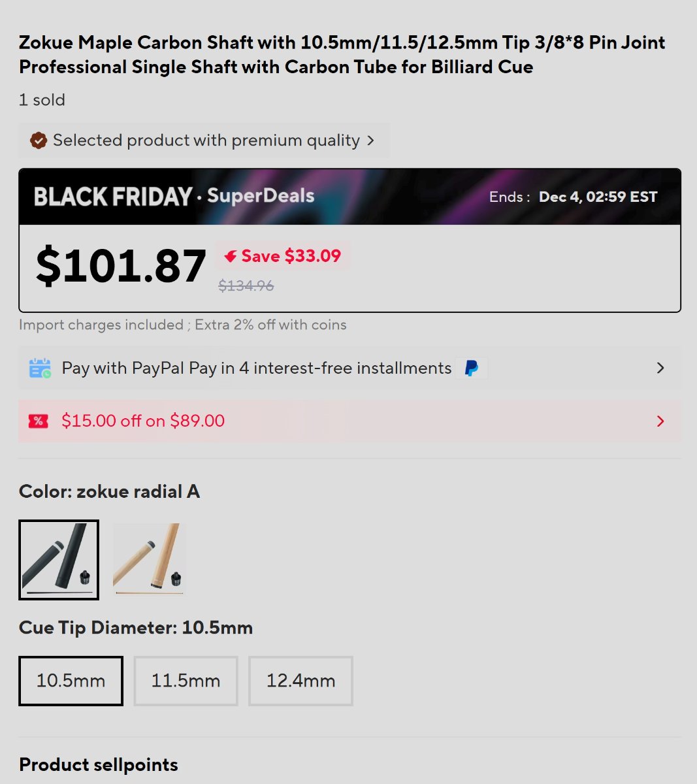Screen dimensions: 697x784
Task: Choose the maple wood shaft color swatch
Action: pyautogui.click(x=150, y=560)
